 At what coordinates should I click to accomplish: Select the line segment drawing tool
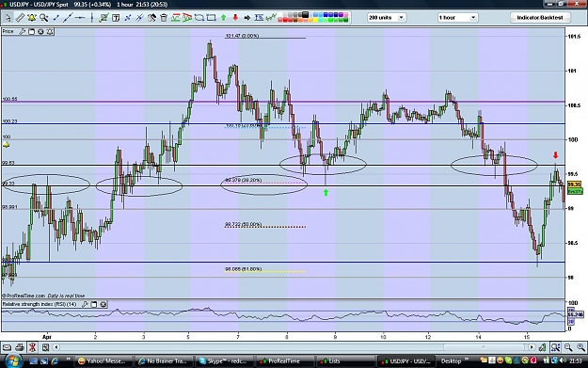pyautogui.click(x=56, y=18)
